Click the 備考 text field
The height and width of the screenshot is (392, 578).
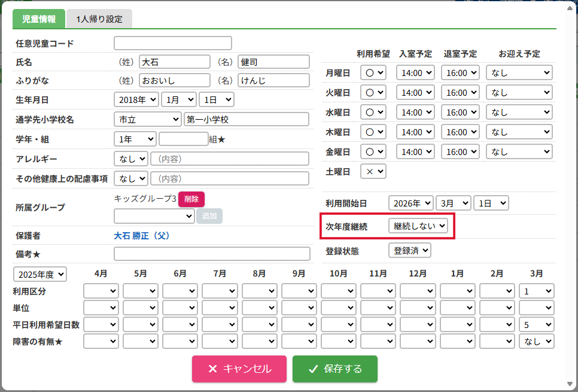(x=212, y=254)
